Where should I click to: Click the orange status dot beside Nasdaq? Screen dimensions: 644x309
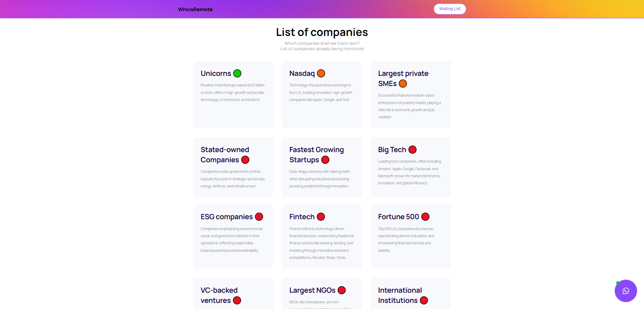click(x=321, y=74)
